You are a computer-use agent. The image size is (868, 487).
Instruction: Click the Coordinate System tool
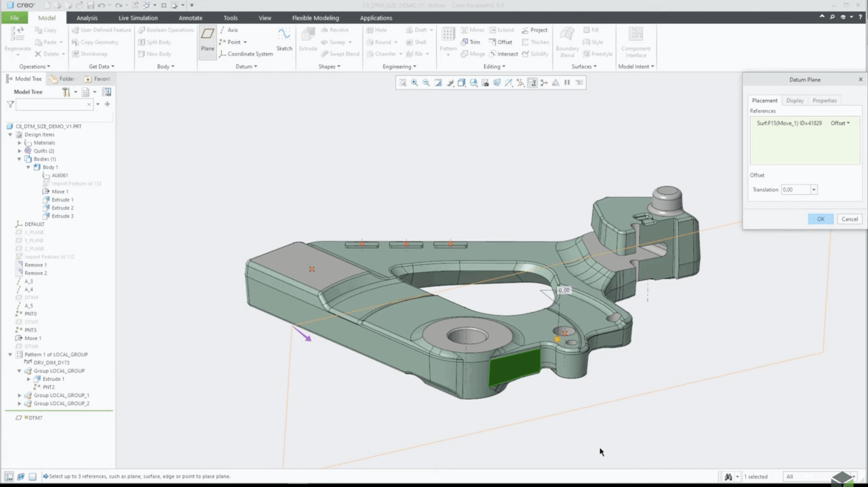[246, 54]
